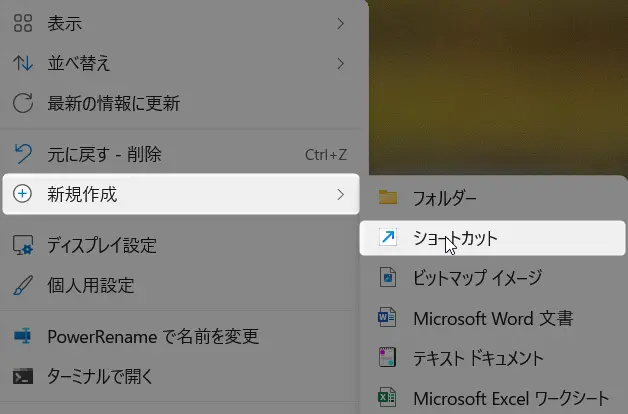The height and width of the screenshot is (414, 628).
Task: Choose ビットマップ イメージ in the submenu
Action: (477, 278)
